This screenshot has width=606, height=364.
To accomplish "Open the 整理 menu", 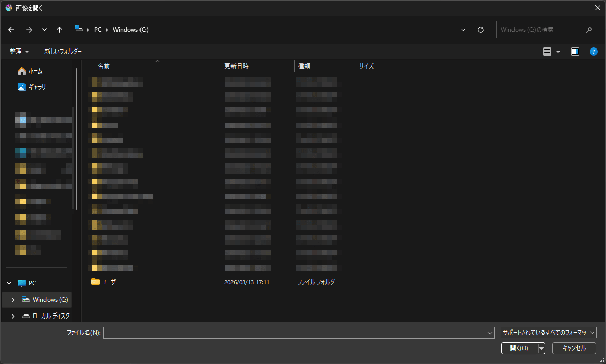I will (19, 52).
